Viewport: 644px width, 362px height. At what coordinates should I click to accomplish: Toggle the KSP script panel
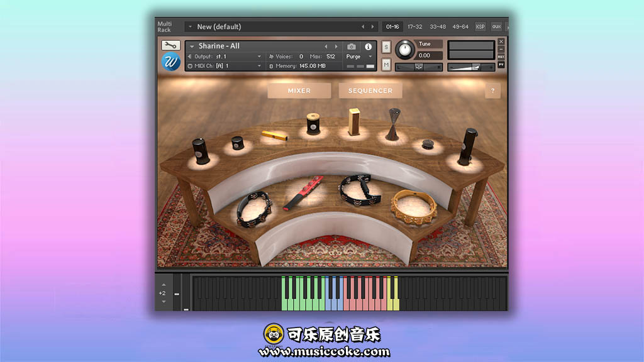(x=480, y=26)
